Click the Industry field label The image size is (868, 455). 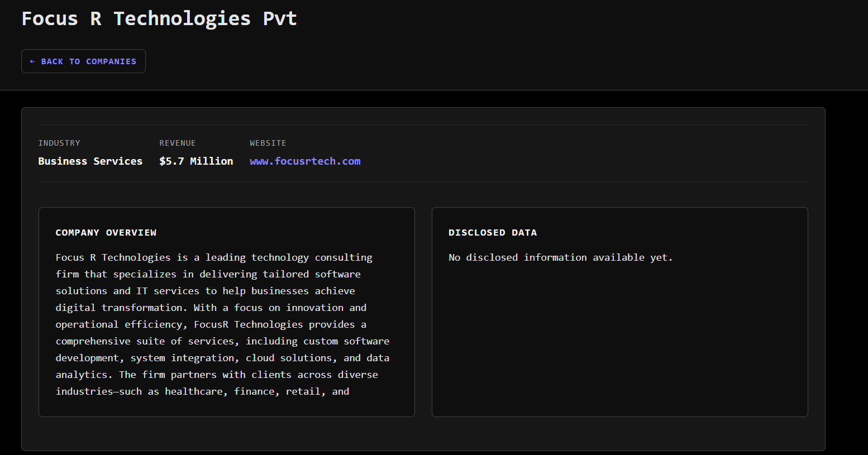(x=59, y=143)
